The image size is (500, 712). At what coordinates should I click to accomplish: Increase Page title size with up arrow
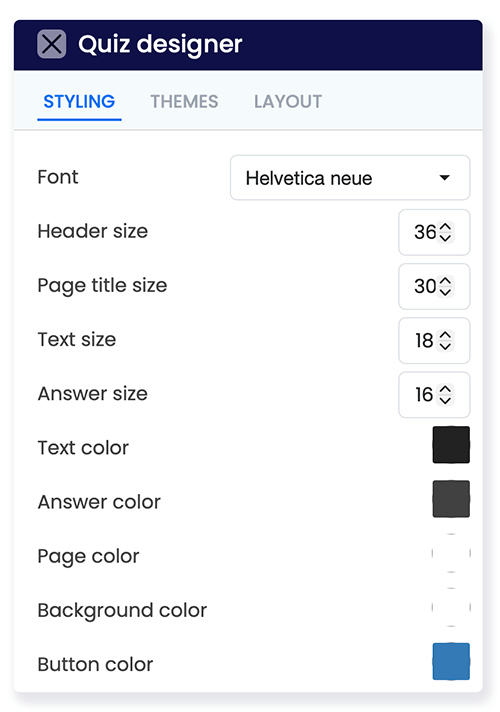(x=446, y=281)
